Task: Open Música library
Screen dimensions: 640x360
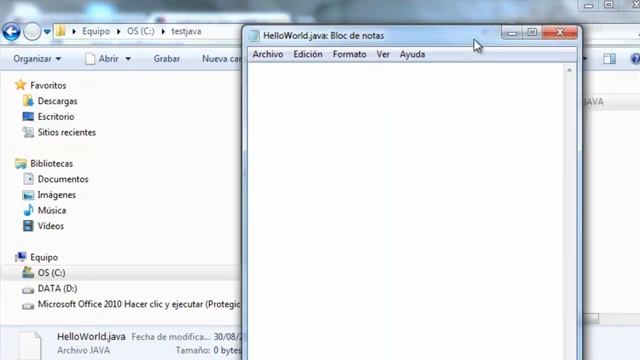Action: point(52,211)
